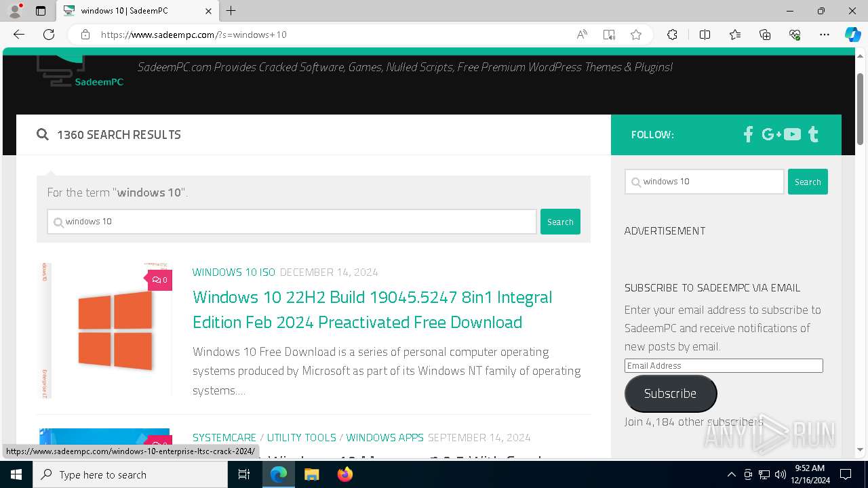Open the 'WINDOWS 10 ISO' category link
868x488 pixels.
click(x=234, y=272)
